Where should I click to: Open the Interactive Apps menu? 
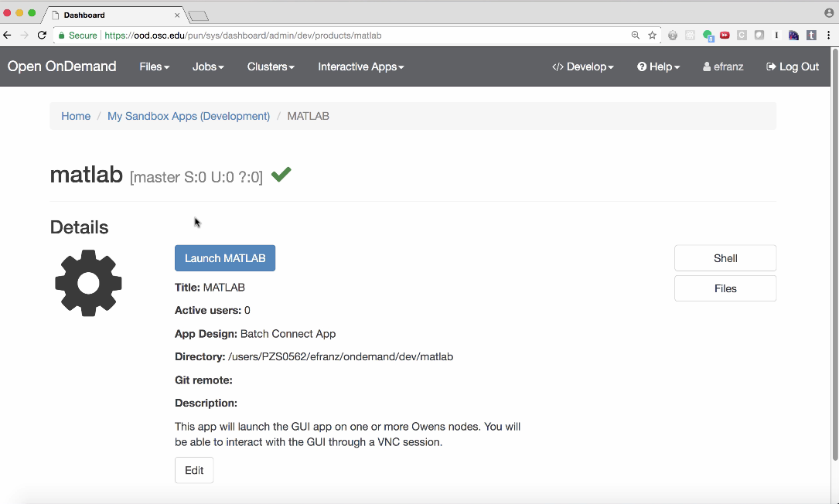pyautogui.click(x=360, y=67)
